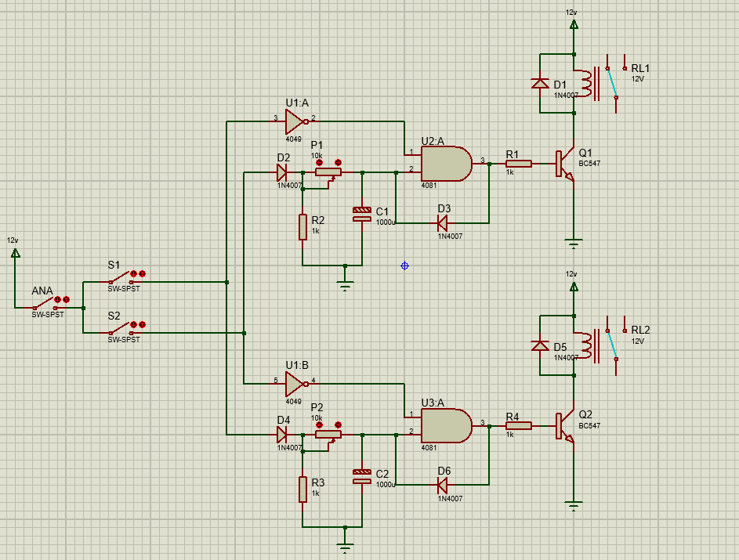The image size is (739, 560).
Task: Click the 4049 label under U1:A
Action: (294, 139)
